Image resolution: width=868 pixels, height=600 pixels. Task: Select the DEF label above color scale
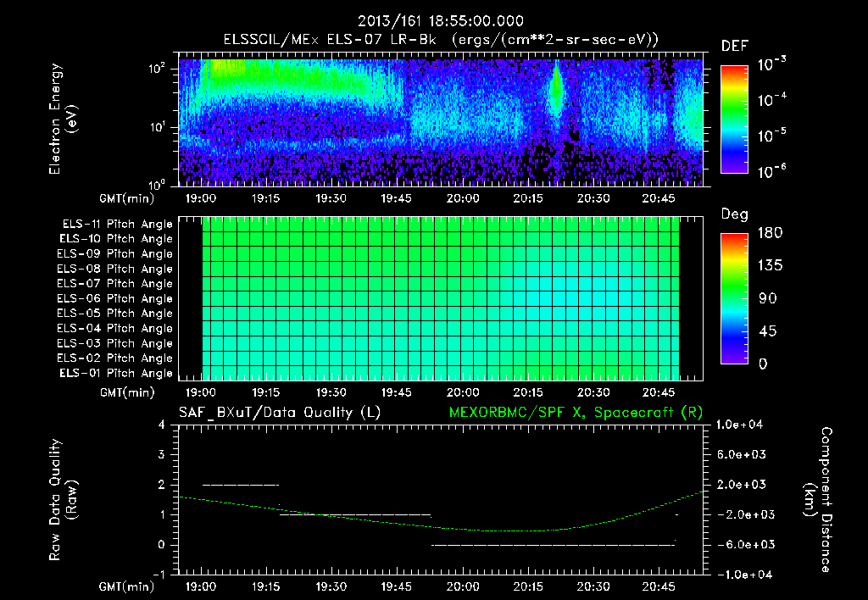tap(734, 46)
